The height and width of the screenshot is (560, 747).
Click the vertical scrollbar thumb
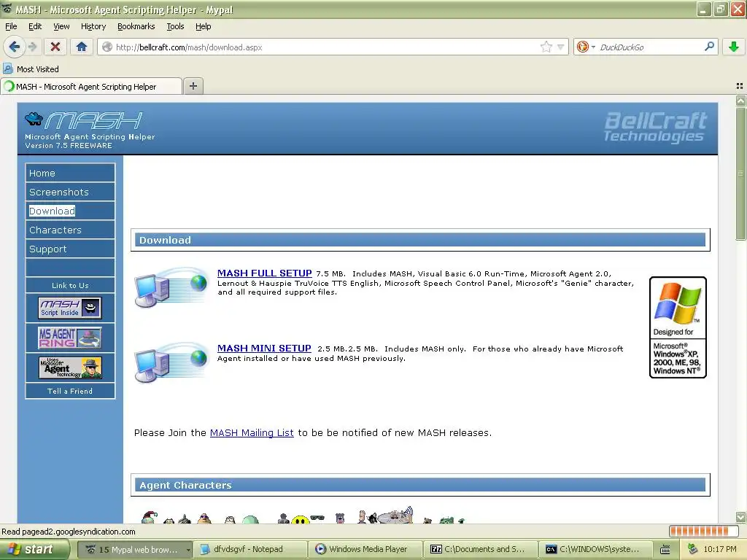[740, 174]
